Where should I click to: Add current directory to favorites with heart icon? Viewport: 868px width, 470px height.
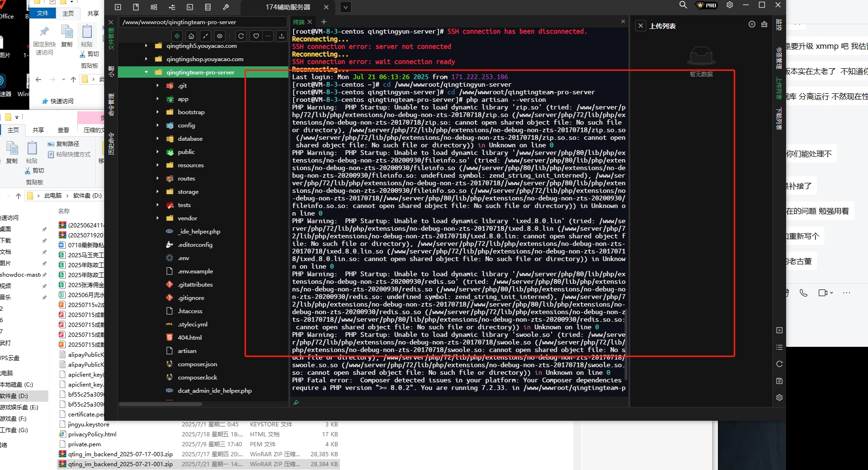coord(256,36)
